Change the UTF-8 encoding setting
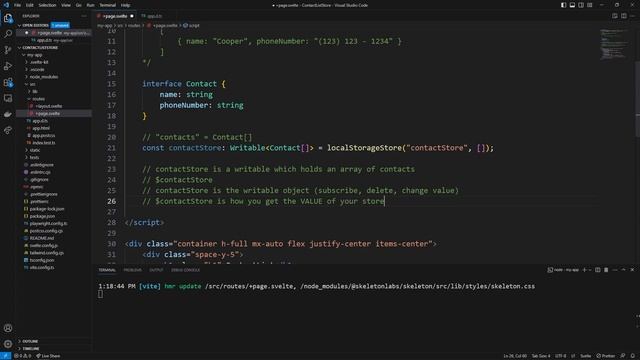This screenshot has height=360, width=640. click(x=560, y=356)
